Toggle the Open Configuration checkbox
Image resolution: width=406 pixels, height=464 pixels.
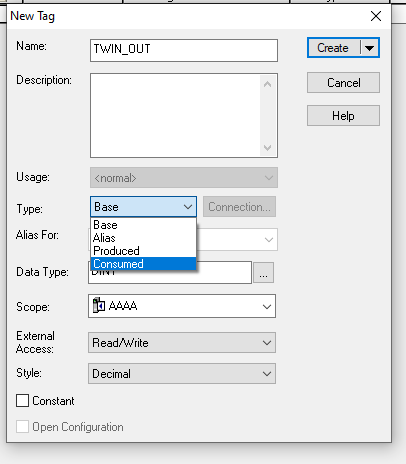click(x=22, y=427)
